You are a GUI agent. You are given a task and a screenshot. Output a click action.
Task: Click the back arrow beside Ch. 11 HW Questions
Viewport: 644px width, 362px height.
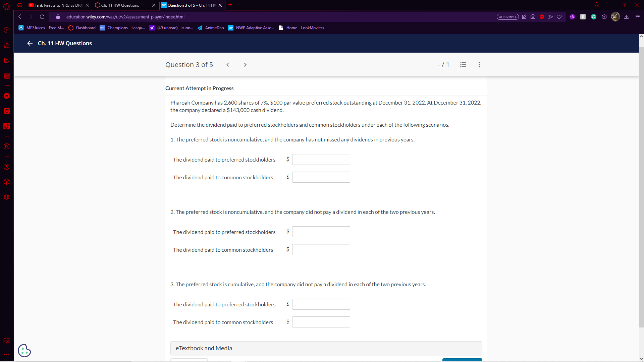(30, 43)
